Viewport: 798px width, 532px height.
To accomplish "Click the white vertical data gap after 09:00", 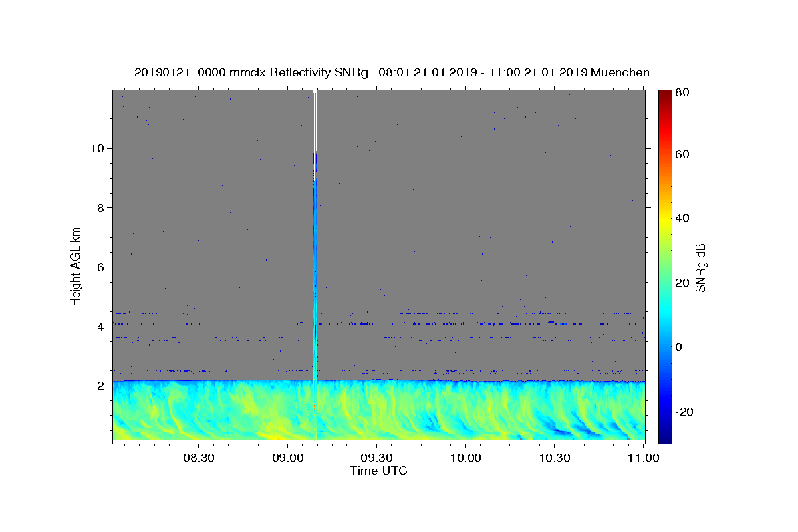I will [x=315, y=126].
